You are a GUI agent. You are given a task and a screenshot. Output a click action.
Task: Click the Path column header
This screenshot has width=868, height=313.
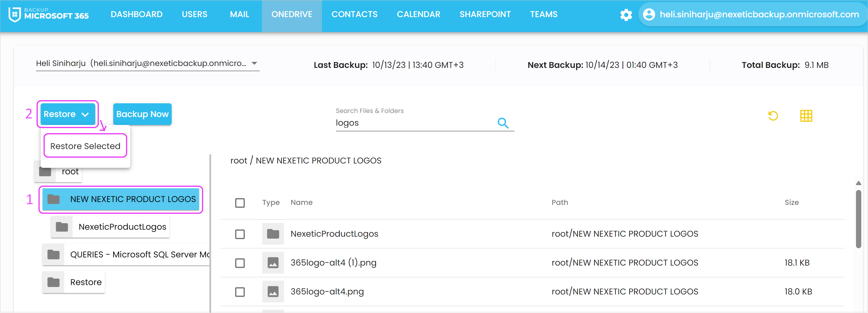560,203
